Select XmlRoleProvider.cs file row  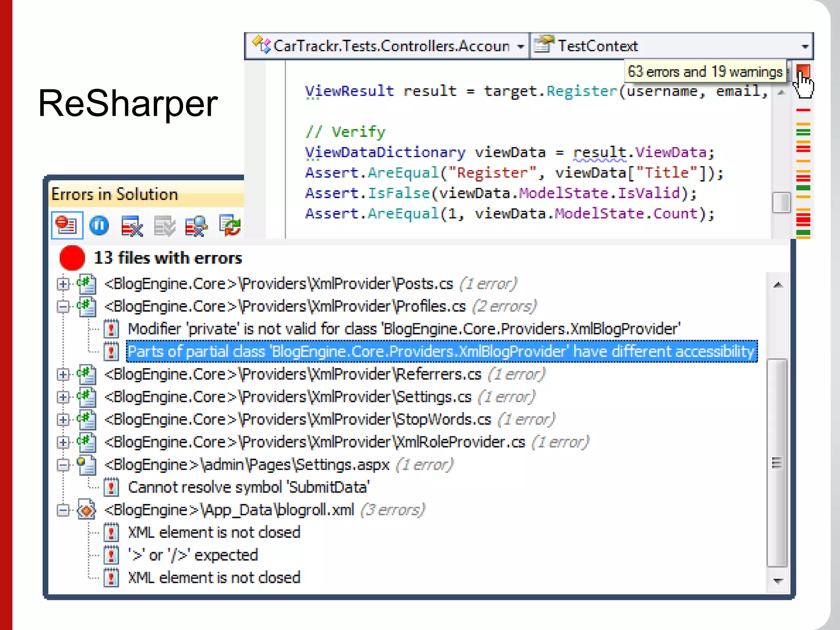pyautogui.click(x=347, y=442)
